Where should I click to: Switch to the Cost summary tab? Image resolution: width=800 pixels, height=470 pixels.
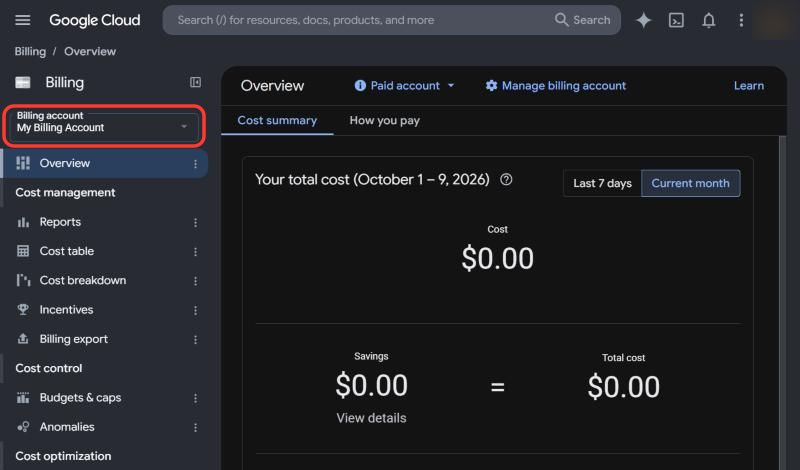coord(277,120)
